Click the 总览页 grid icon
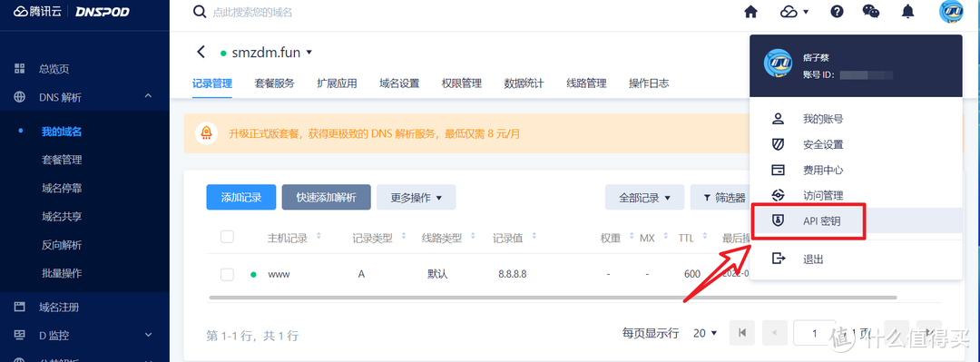This screenshot has width=980, height=362. pos(19,69)
